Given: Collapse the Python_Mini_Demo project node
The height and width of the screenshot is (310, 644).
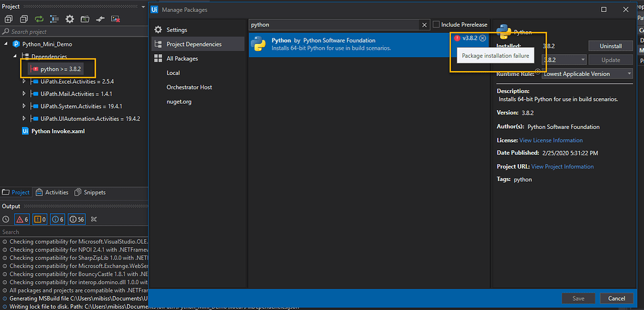Looking at the screenshot, I should tap(6, 44).
